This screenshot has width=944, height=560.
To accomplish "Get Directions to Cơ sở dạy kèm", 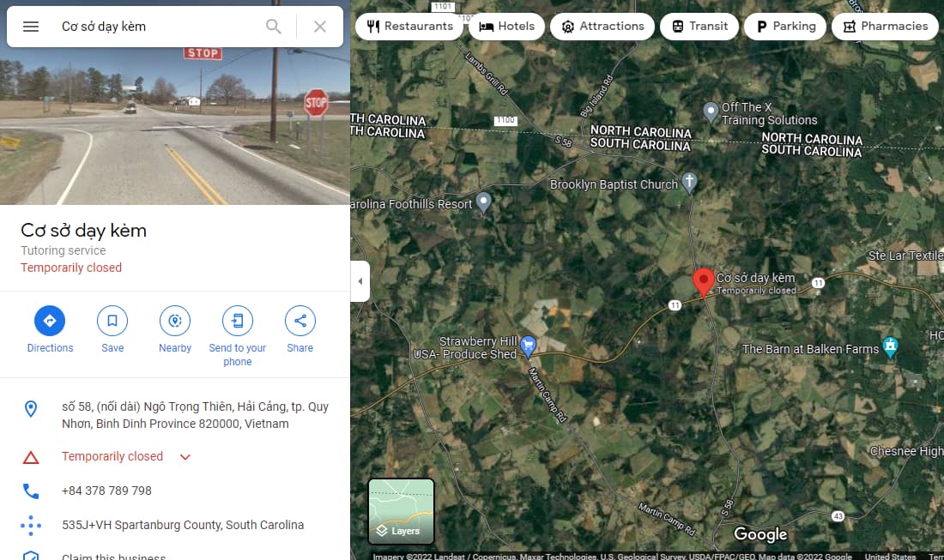I will click(50, 321).
